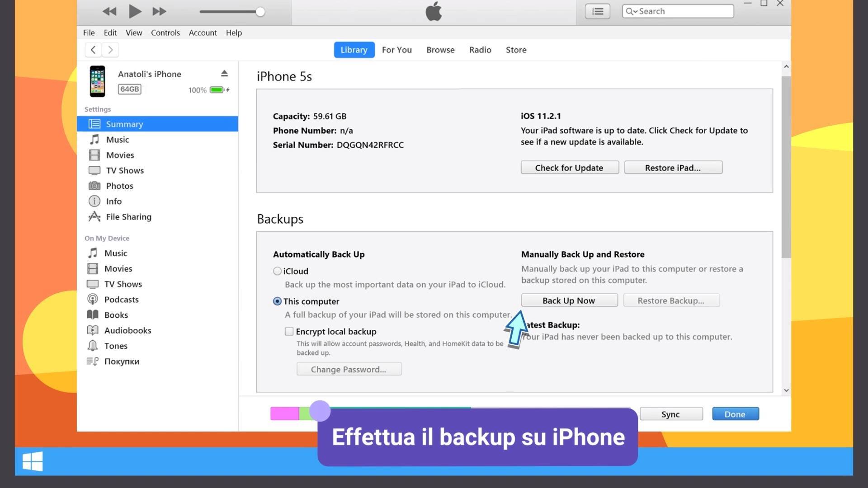Switch to the For You tab
Screen dimensions: 868x488
397,50
